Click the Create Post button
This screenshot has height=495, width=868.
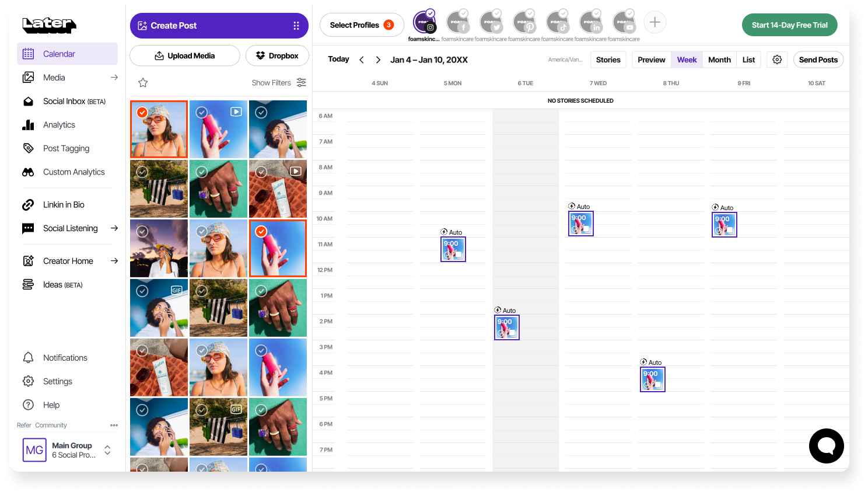click(x=219, y=26)
